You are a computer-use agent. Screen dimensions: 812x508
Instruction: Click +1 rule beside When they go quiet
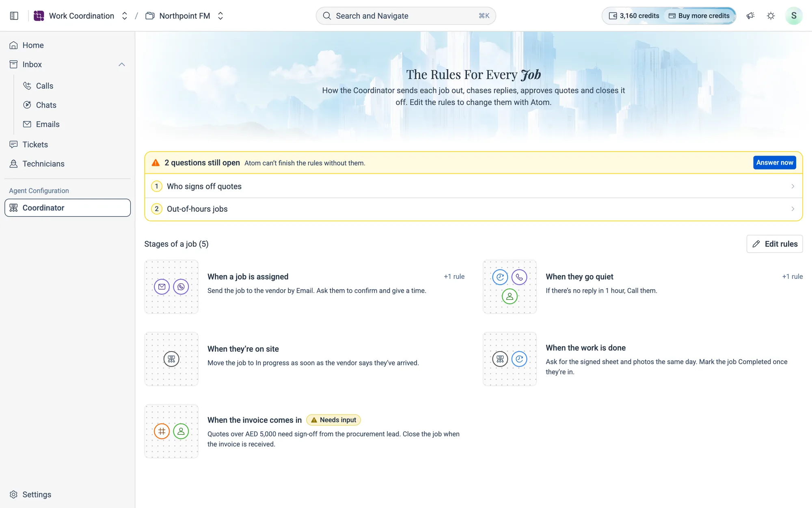click(x=793, y=277)
